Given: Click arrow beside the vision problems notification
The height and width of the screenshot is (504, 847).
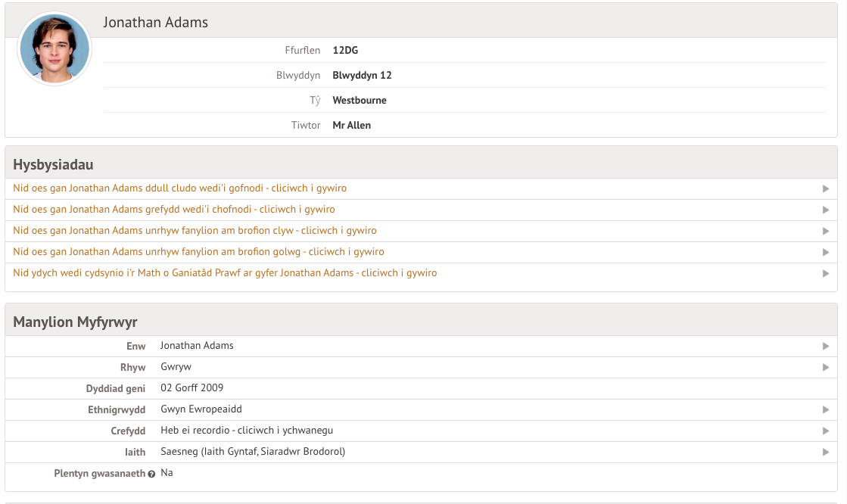Looking at the screenshot, I should [x=825, y=252].
